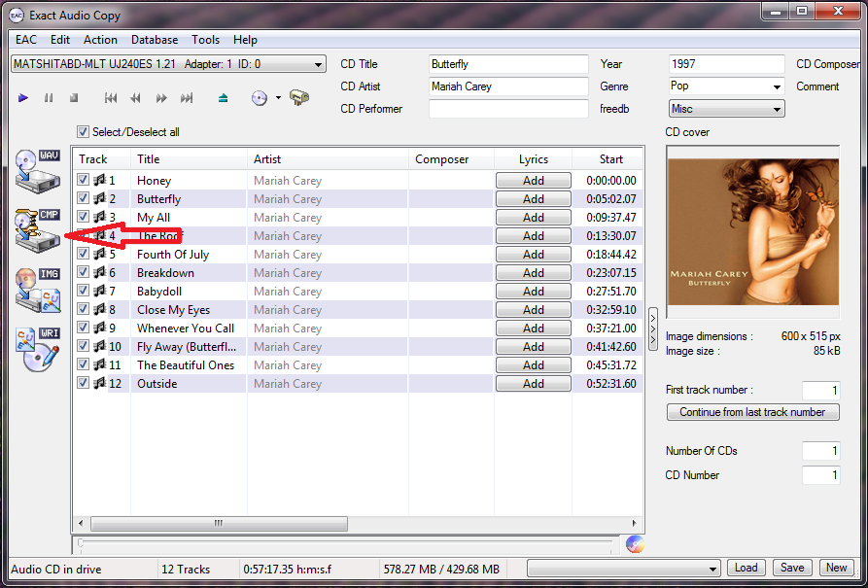The image size is (868, 588).
Task: Click the Load button
Action: pos(746,568)
